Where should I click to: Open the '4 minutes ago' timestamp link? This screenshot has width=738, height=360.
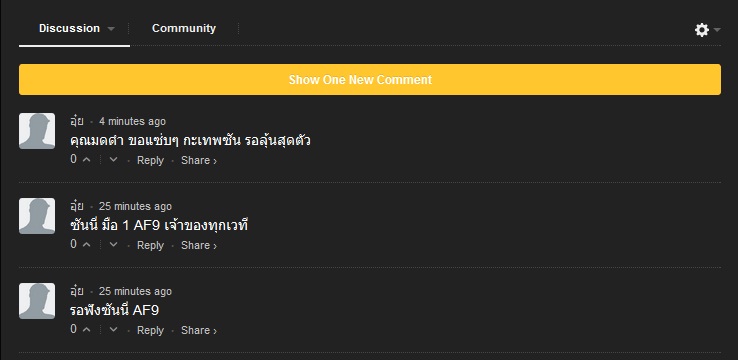132,121
